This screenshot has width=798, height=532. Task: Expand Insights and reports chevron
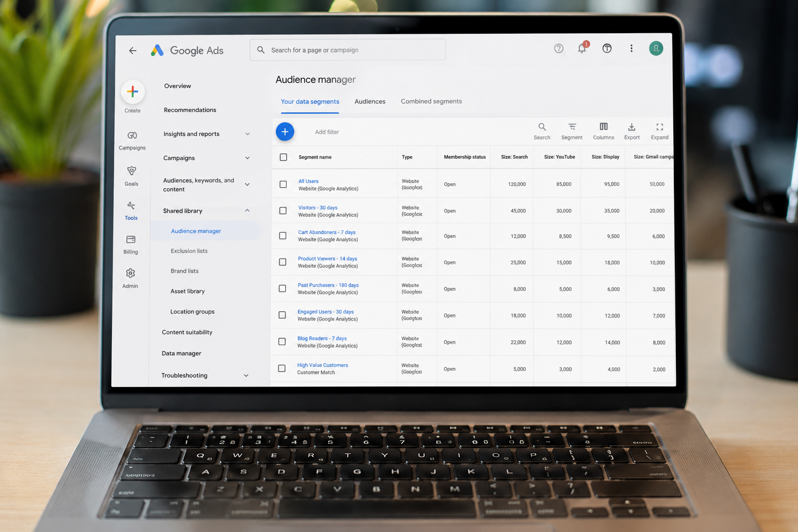(x=247, y=134)
